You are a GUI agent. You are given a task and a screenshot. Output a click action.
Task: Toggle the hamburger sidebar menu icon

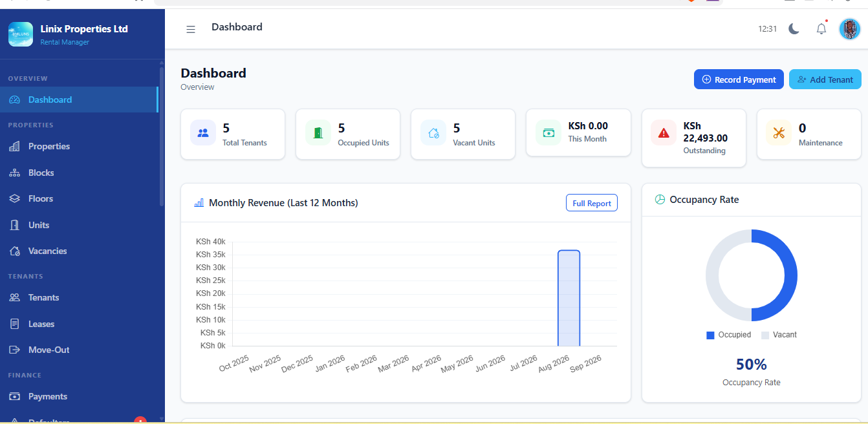click(x=191, y=29)
